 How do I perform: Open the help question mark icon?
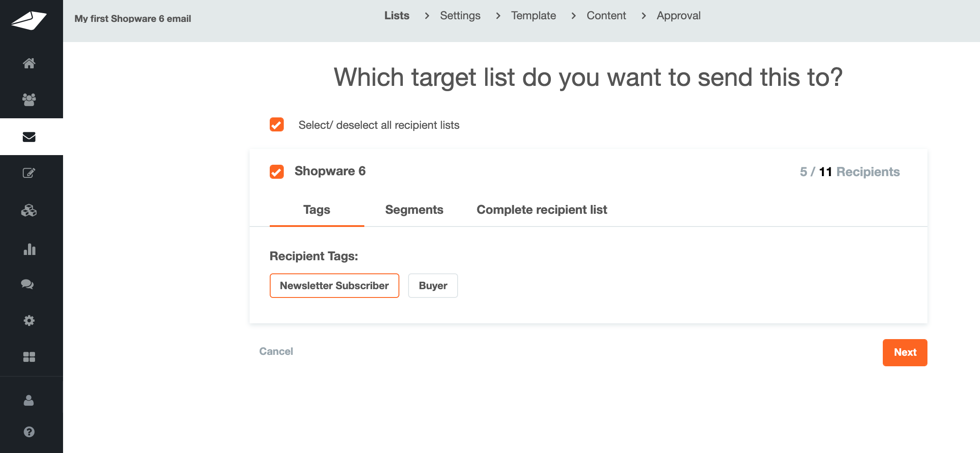pyautogui.click(x=29, y=432)
